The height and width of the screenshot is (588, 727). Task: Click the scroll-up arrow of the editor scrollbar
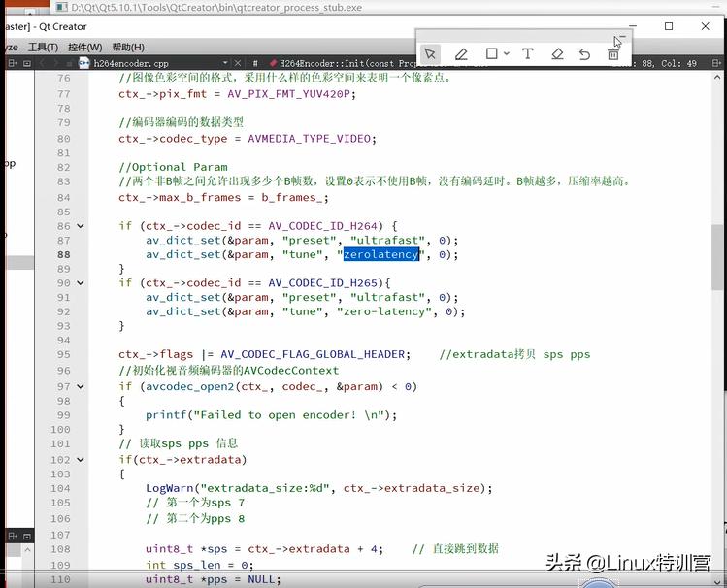point(716,78)
